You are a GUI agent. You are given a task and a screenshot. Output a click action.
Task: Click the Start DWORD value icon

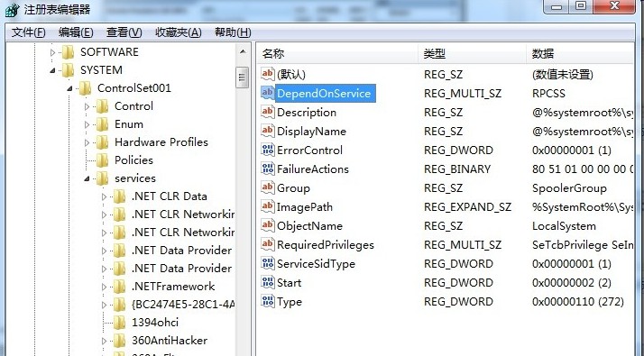tap(267, 282)
